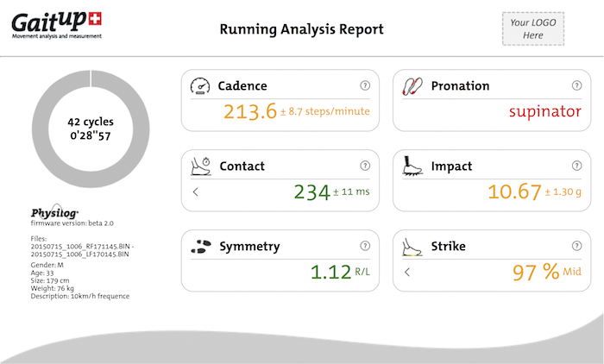Click the Your LOGO Here placeholder
This screenshot has width=604, height=364.
[532, 28]
